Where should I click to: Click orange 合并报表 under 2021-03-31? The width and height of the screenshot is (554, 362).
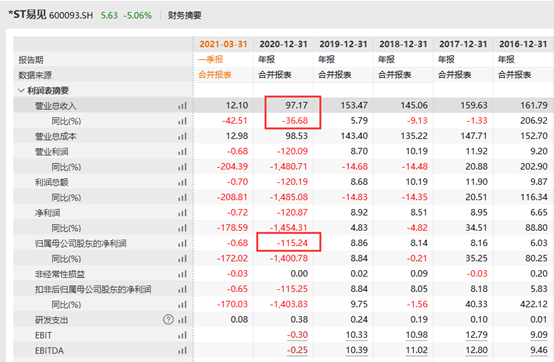[215, 75]
